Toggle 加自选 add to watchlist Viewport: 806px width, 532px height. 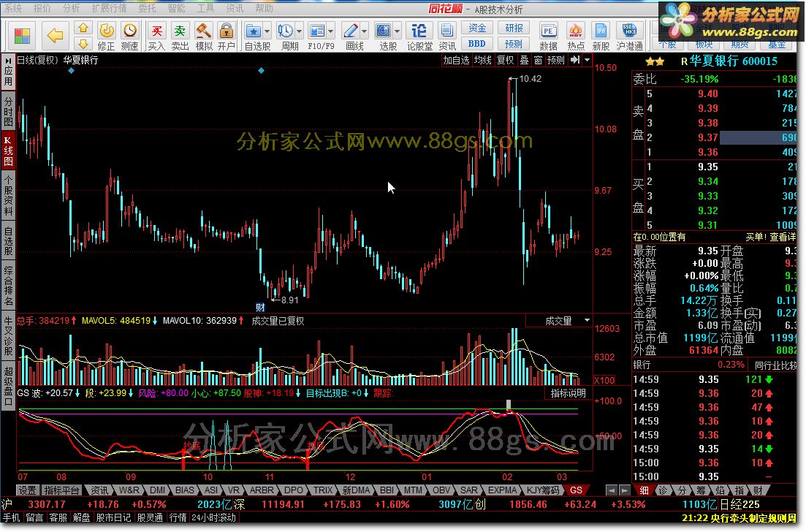click(457, 60)
